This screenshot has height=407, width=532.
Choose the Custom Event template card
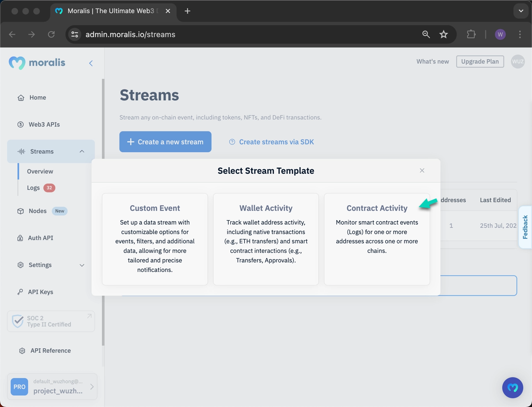click(x=155, y=239)
